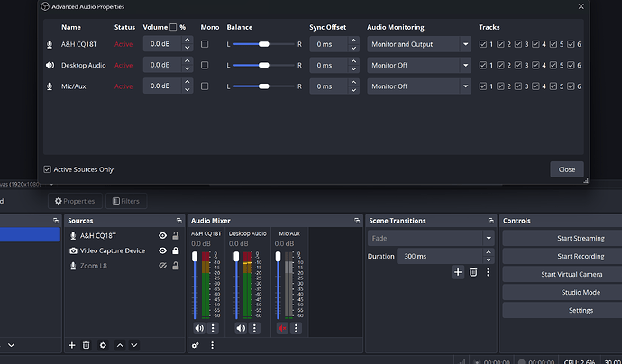Open Desktop Audio monitoring dropdown
Image resolution: width=622 pixels, height=364 pixels.
(419, 65)
